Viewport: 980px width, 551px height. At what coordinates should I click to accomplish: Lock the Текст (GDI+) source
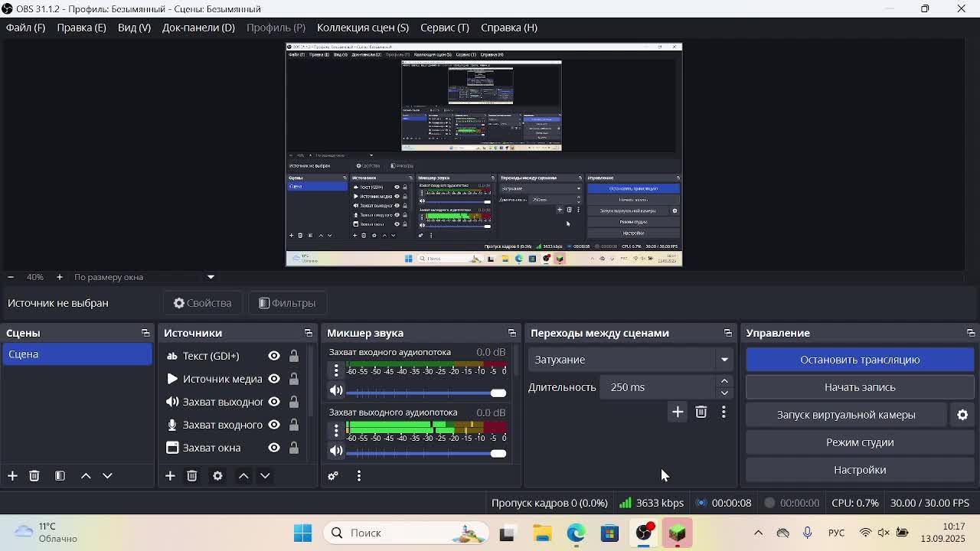click(294, 356)
